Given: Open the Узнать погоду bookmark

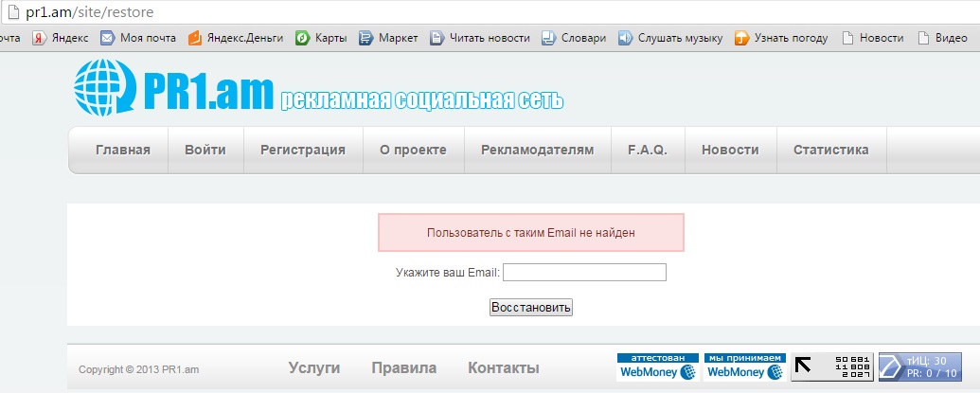Looking at the screenshot, I should [781, 38].
